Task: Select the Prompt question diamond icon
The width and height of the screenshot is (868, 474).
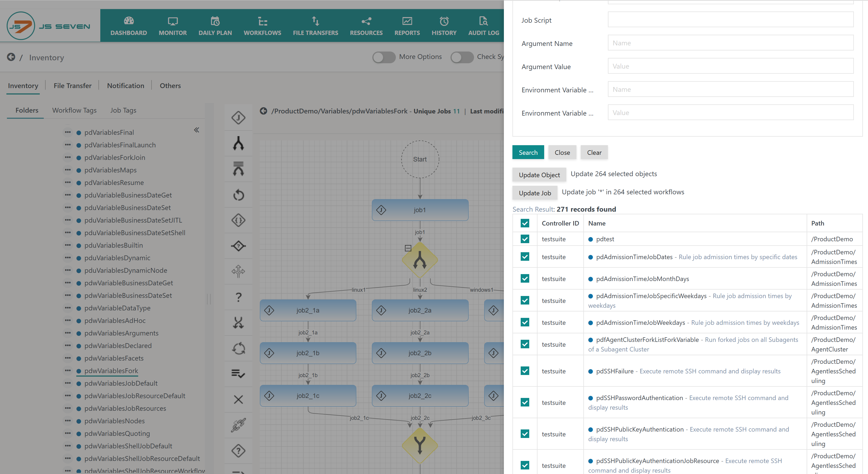Action: 238,451
